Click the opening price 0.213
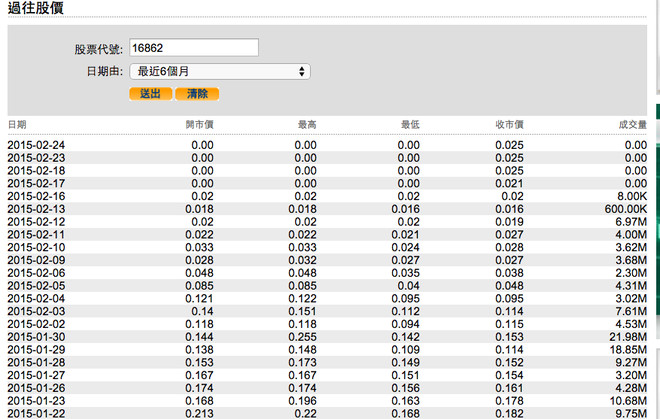Viewport: 660px width, 419px height. [199, 414]
